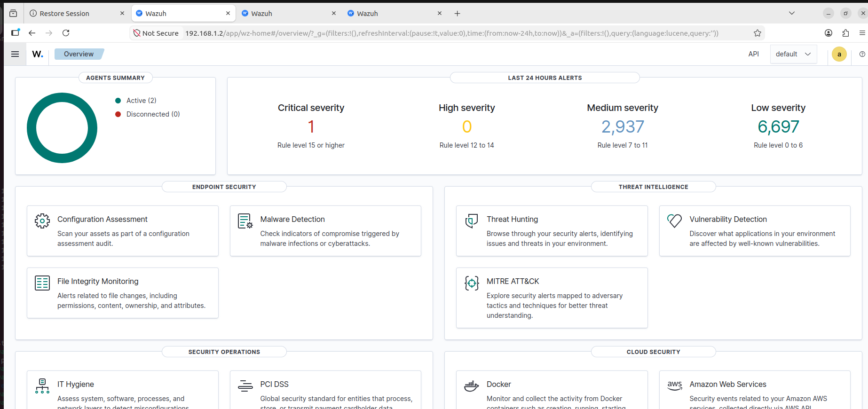The image size is (868, 409).
Task: Switch to the Restore Session tab
Action: (x=77, y=14)
